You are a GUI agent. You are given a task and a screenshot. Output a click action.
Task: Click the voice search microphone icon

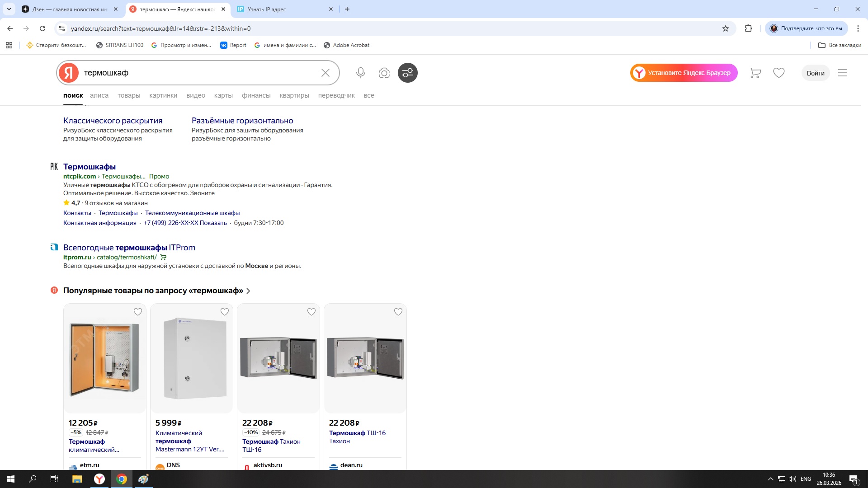point(360,73)
